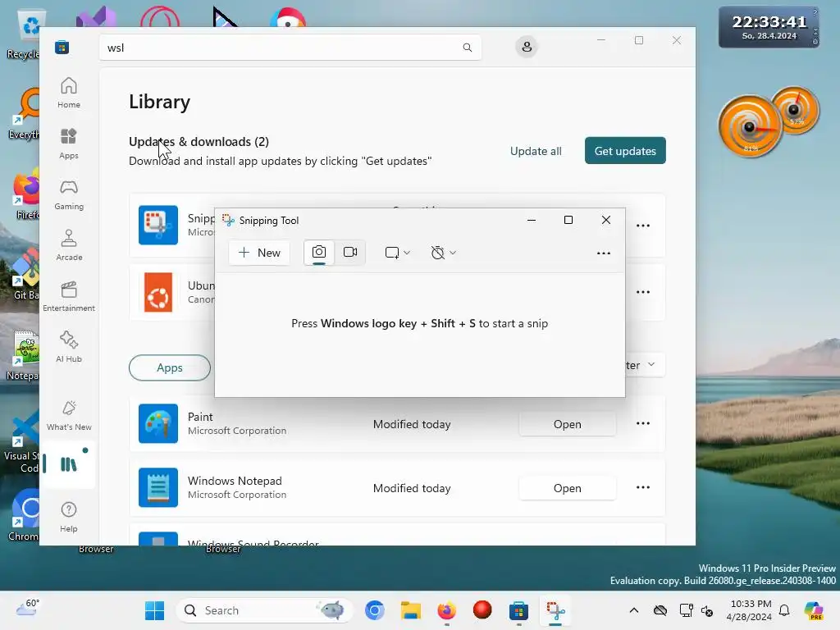
Task: Click the magnifier search icon in Store
Action: pyautogui.click(x=467, y=47)
